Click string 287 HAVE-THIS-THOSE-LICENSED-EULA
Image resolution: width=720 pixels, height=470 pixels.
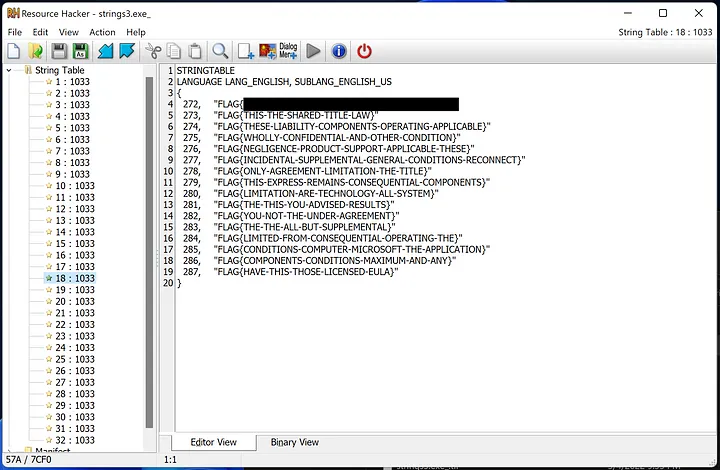[x=306, y=272]
